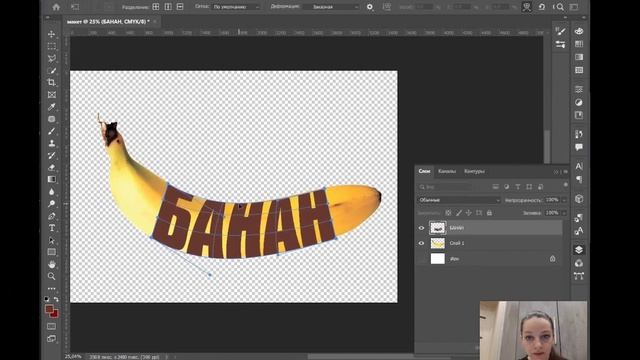Click the Слой 1 layer thumbnail

click(x=438, y=243)
